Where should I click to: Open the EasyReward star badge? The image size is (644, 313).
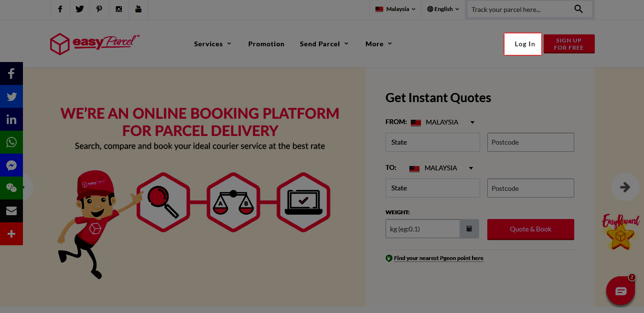pyautogui.click(x=620, y=232)
